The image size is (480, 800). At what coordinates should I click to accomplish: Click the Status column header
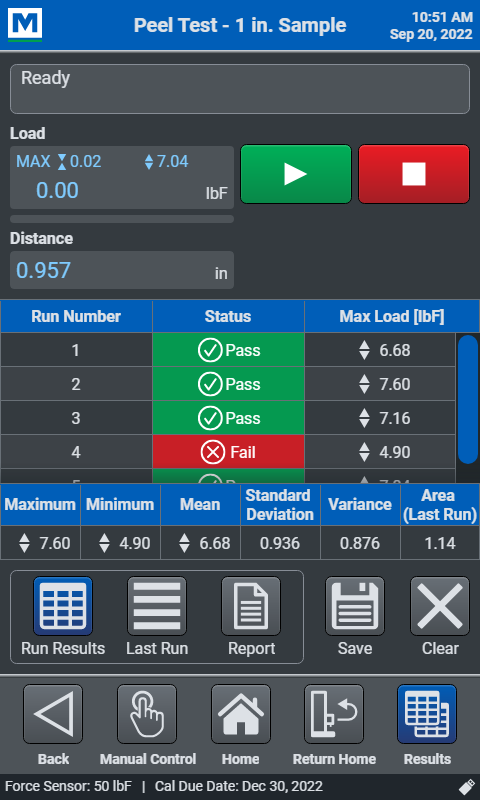tap(228, 316)
